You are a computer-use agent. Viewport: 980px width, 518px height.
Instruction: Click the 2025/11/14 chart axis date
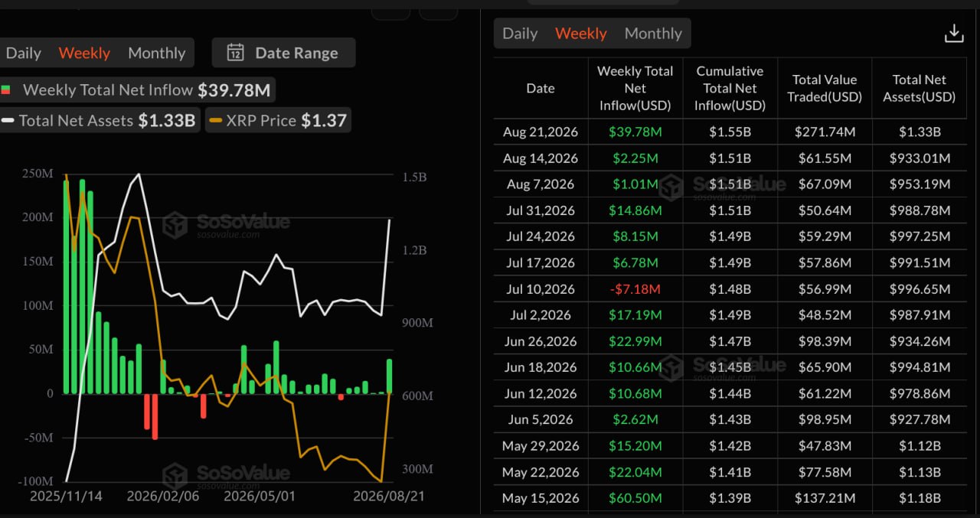pos(66,496)
